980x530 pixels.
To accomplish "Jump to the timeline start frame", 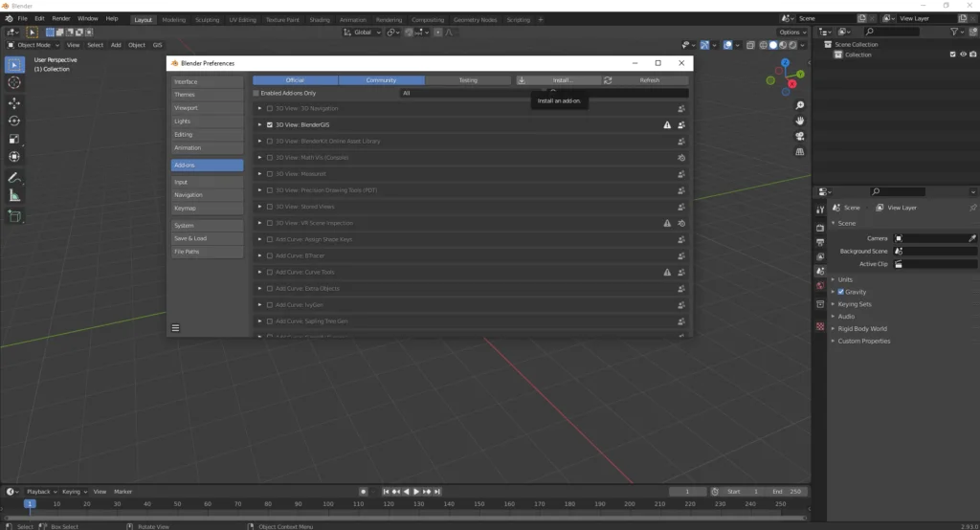I will coord(386,491).
